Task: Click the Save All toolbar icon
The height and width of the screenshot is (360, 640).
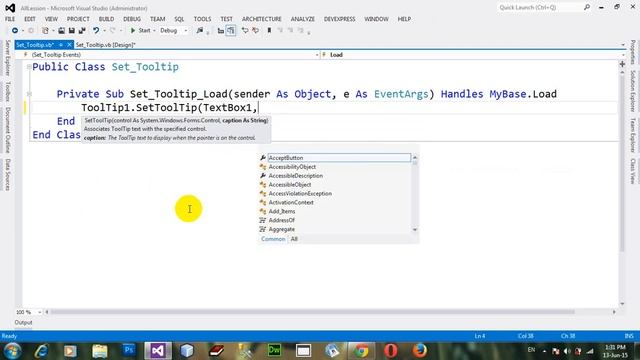Action: click(82, 31)
